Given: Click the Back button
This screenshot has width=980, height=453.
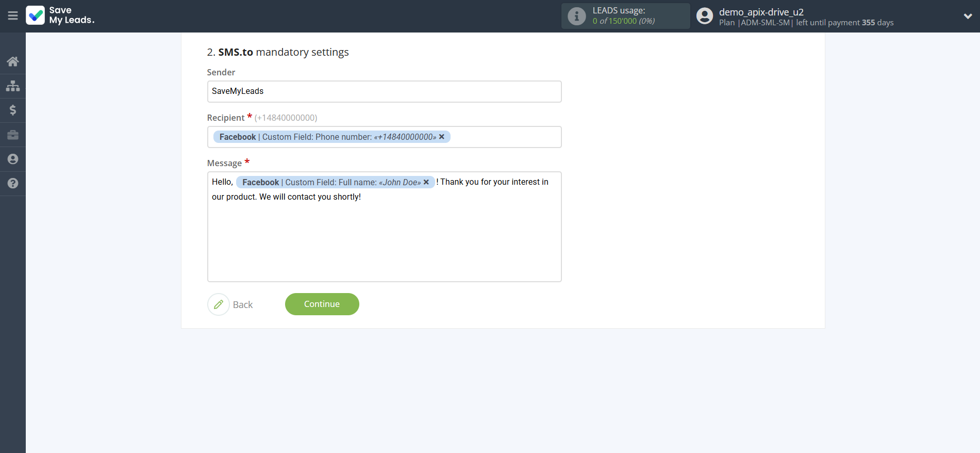Looking at the screenshot, I should pos(243,305).
